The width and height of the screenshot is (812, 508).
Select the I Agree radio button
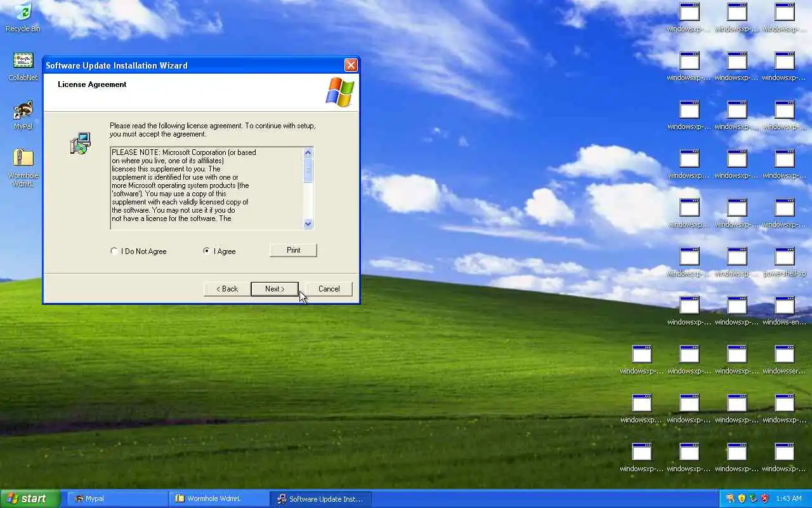click(x=219, y=251)
